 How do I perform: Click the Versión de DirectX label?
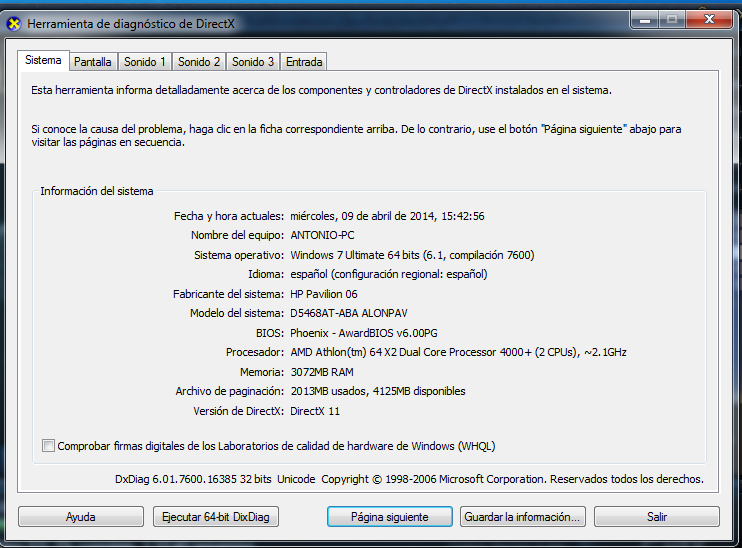[x=238, y=411]
